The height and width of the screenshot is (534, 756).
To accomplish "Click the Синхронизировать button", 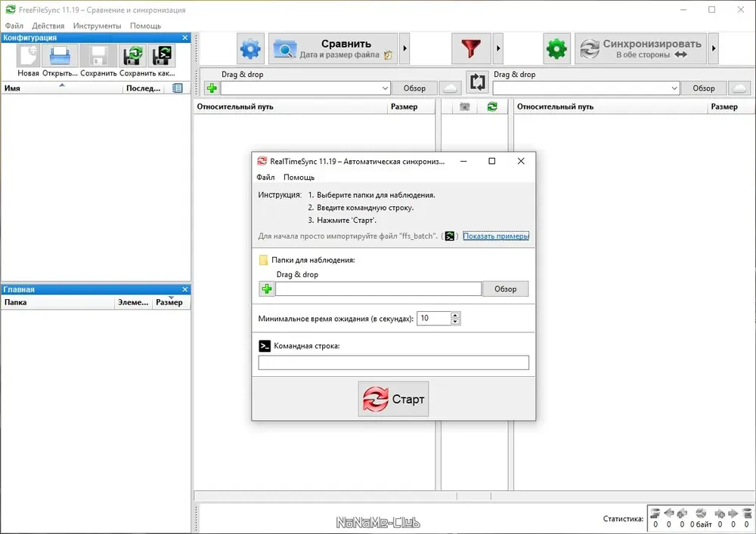I will (x=641, y=48).
